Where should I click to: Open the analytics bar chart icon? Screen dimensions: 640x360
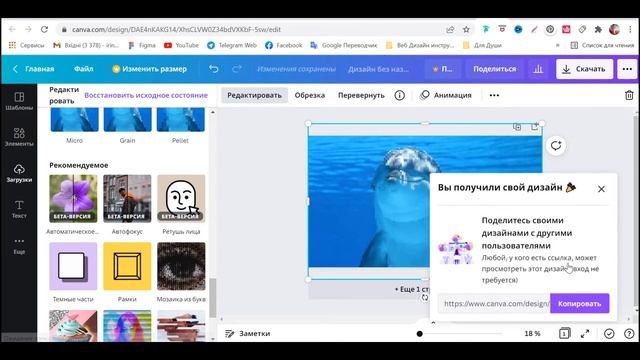pos(538,69)
